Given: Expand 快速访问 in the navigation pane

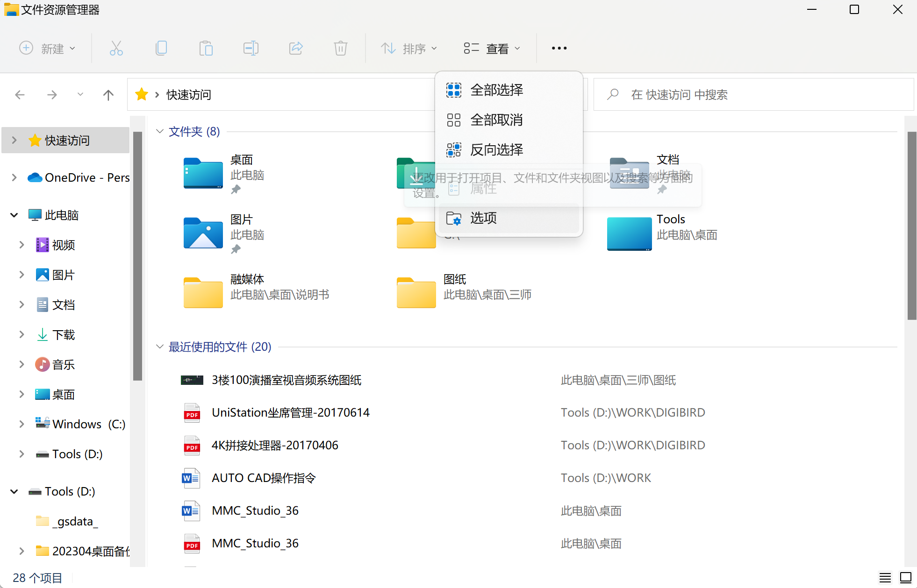Looking at the screenshot, I should click(14, 140).
